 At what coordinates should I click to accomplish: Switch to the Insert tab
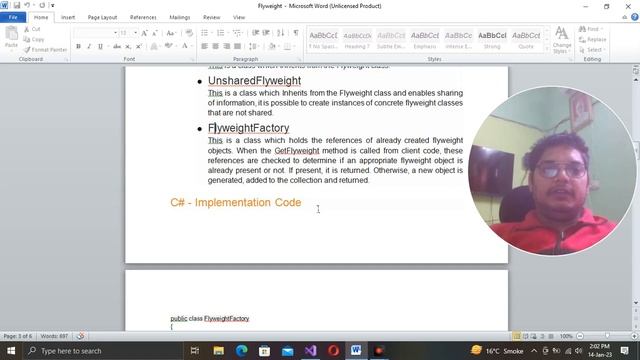click(68, 18)
